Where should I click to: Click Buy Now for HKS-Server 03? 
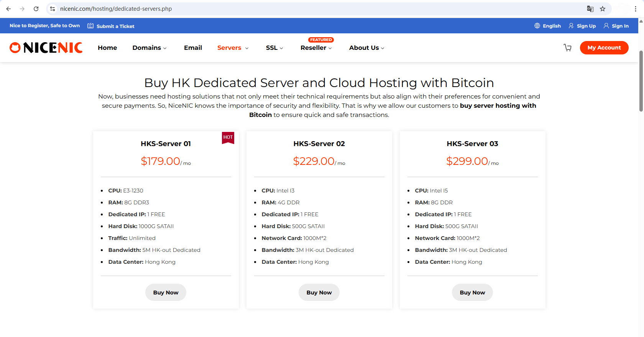[x=472, y=293]
